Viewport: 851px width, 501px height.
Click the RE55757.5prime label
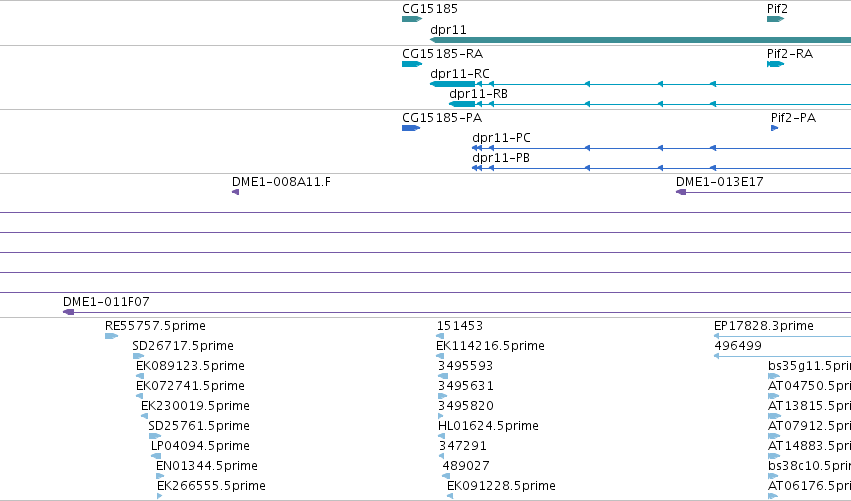point(156,326)
